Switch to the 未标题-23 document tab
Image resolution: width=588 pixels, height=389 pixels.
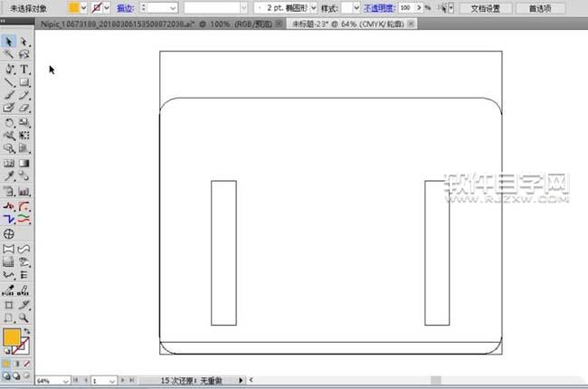347,24
